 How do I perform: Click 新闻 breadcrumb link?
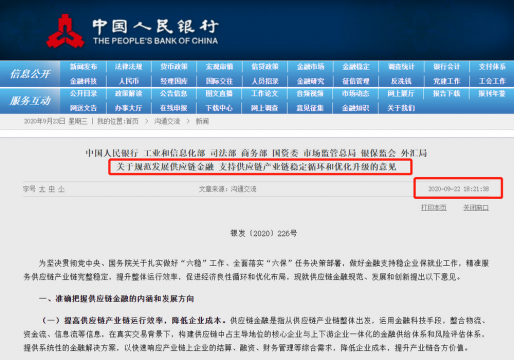pyautogui.click(x=202, y=121)
